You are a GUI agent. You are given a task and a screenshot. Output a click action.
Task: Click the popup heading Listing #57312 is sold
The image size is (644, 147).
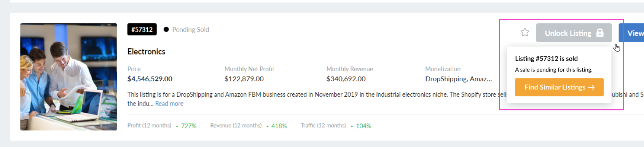pos(547,59)
